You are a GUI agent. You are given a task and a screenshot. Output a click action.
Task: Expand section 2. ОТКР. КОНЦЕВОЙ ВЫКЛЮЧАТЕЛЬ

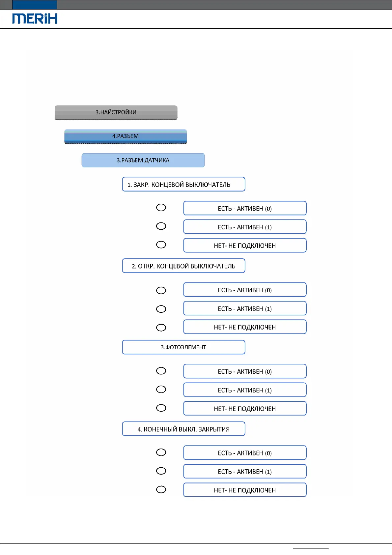pos(183,266)
